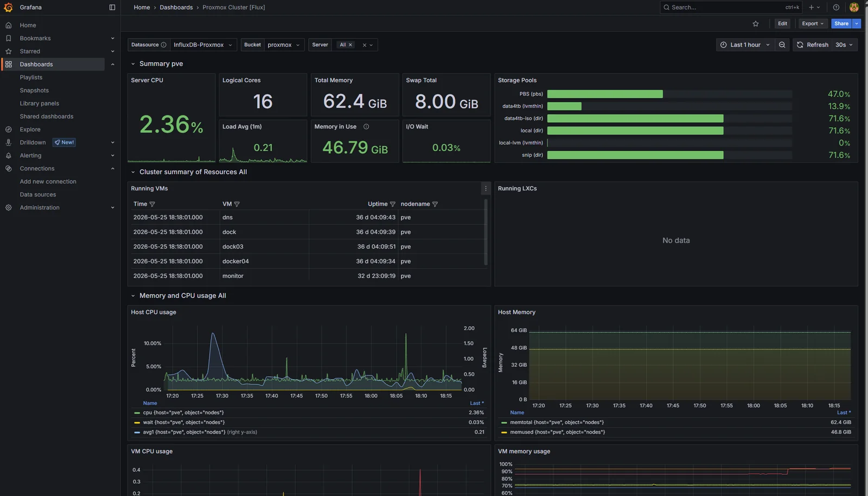868x496 pixels.
Task: Mark dashboard as favorite with star icon
Action: point(756,24)
